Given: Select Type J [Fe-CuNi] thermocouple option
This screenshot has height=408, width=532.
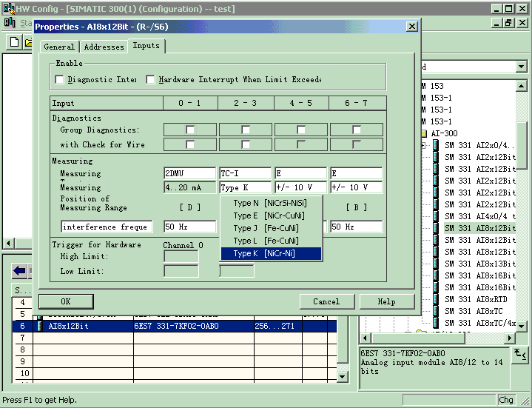Looking at the screenshot, I should (x=270, y=228).
